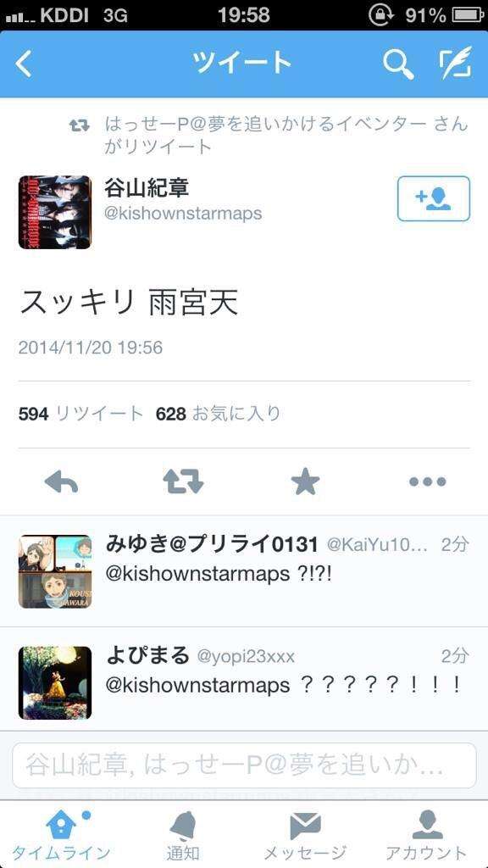Viewport: 488px width, 868px height.
Task: Follow 谷山紀章 with the add-user button
Action: (x=433, y=198)
